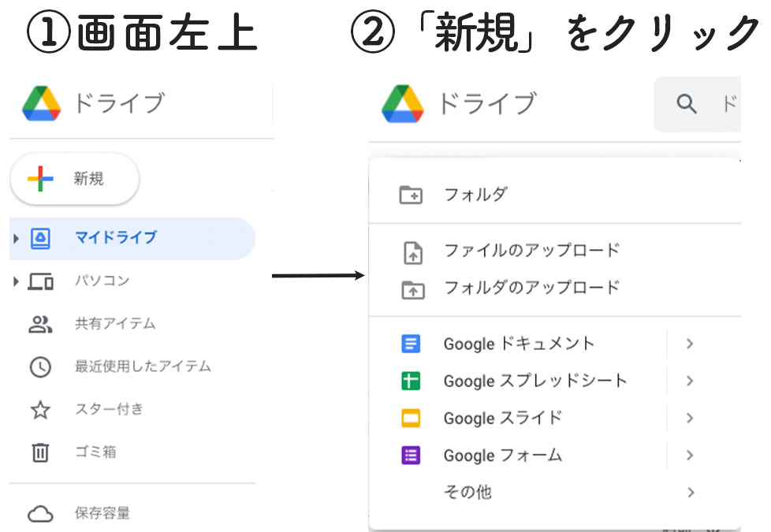Expand the パソコン tree arrow
771x532 pixels.
[17, 281]
